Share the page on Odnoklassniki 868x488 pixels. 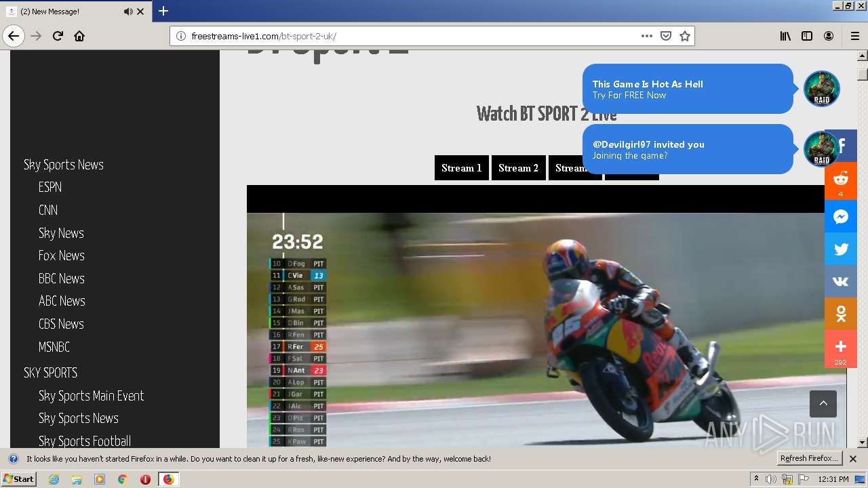click(841, 314)
